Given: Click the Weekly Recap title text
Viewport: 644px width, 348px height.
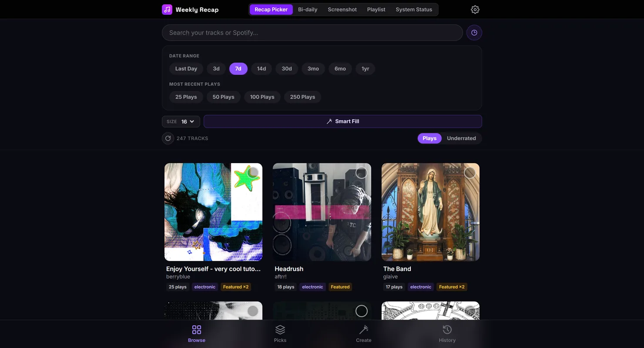Looking at the screenshot, I should [x=197, y=10].
